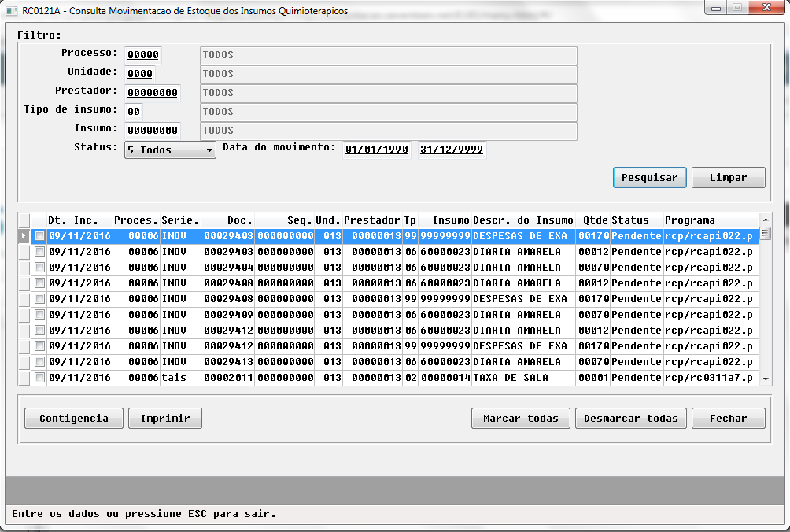Click the Qtde column header

pyautogui.click(x=593, y=220)
